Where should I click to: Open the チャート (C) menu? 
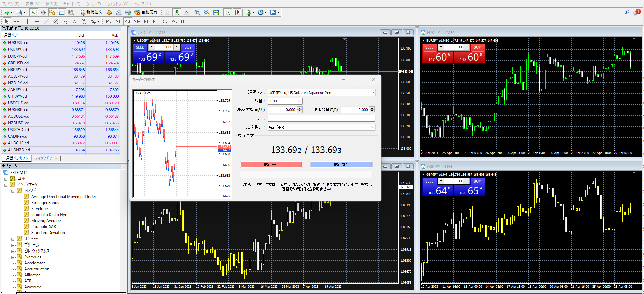pyautogui.click(x=72, y=4)
